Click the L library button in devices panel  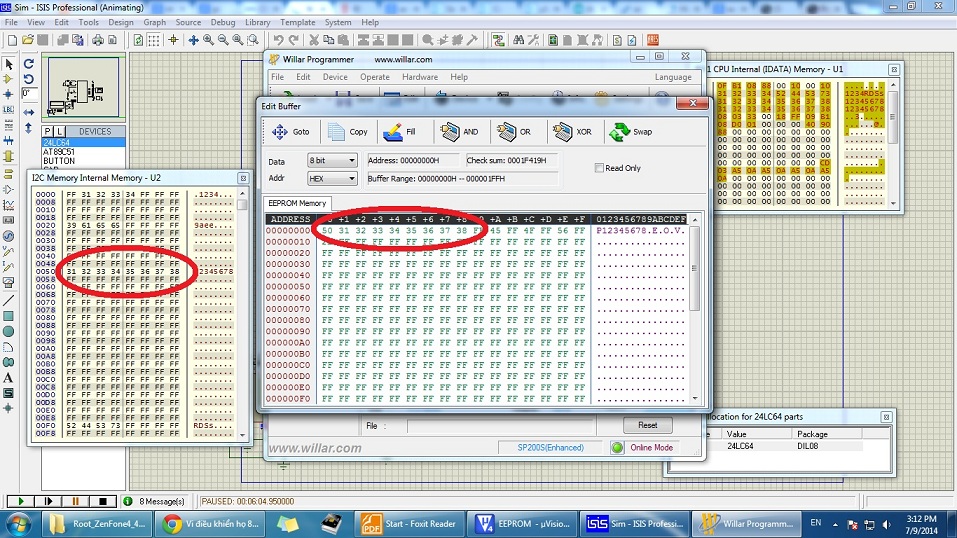59,131
